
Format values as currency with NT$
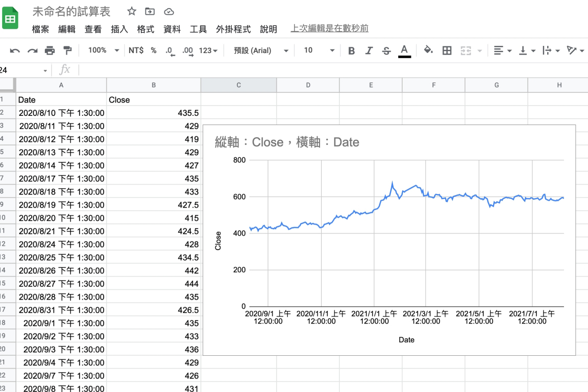(x=136, y=50)
